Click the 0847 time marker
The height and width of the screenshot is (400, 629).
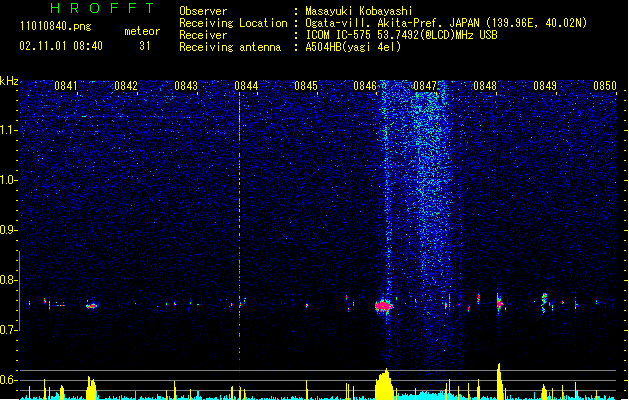425,86
